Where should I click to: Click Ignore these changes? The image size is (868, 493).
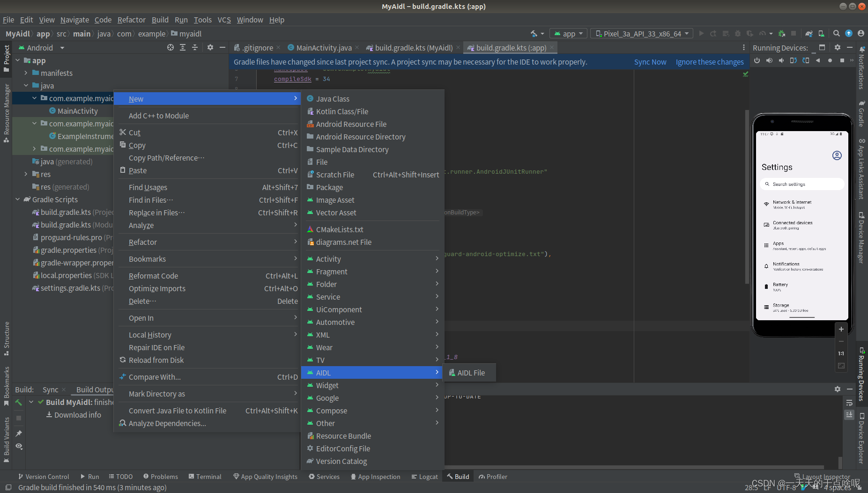(710, 62)
